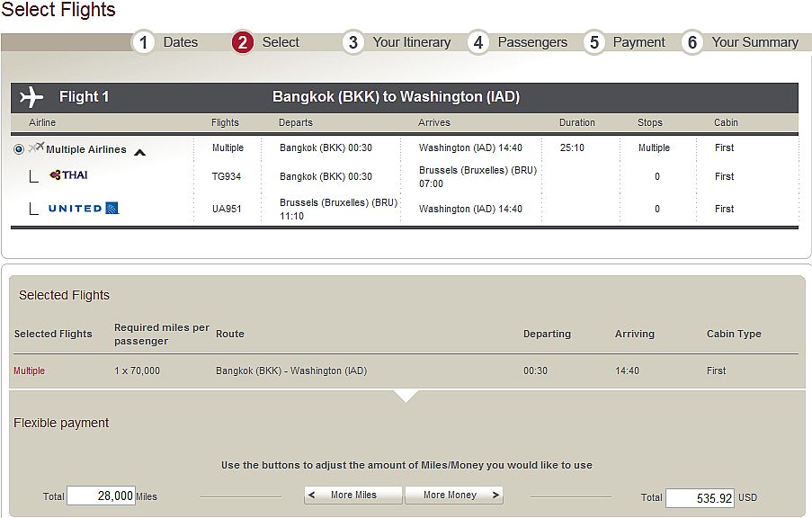
Task: Click the More Money button
Action: [x=453, y=495]
